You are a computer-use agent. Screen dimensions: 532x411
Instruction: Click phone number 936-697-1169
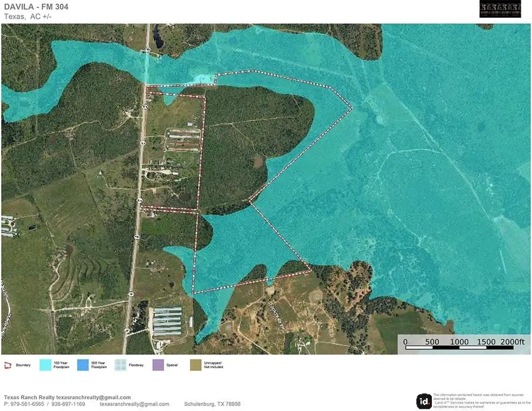(68, 404)
